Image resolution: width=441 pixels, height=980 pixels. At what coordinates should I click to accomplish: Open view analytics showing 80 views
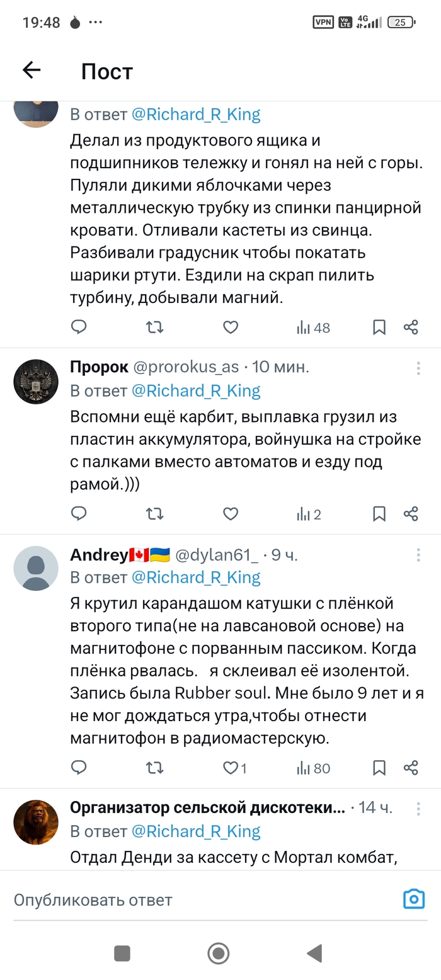pyautogui.click(x=313, y=768)
